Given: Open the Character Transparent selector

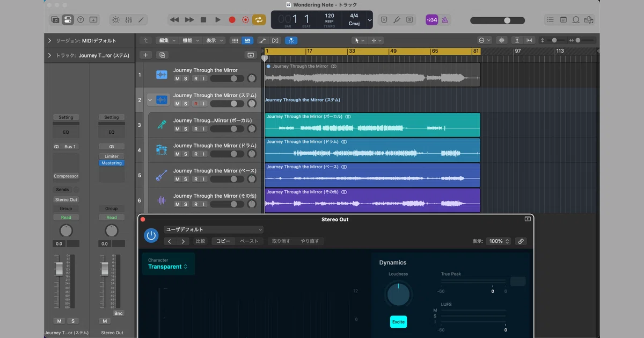Looking at the screenshot, I should pos(168,264).
